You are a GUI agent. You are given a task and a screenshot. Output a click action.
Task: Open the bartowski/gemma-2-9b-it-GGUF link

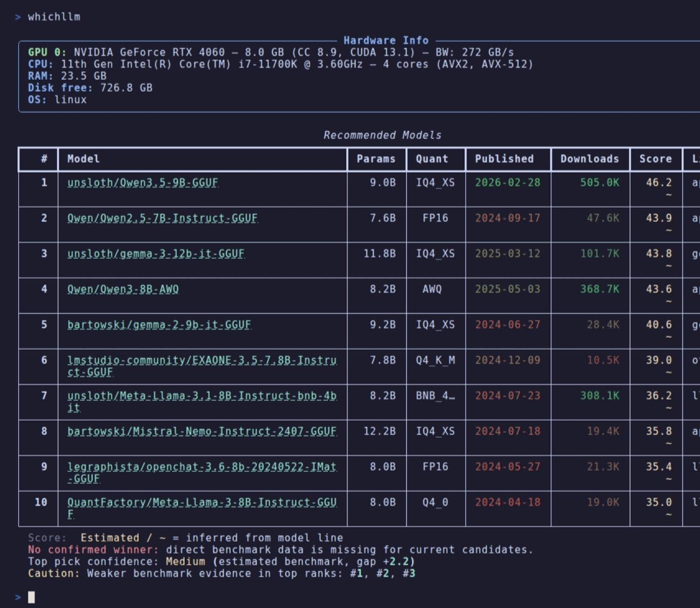(x=159, y=324)
